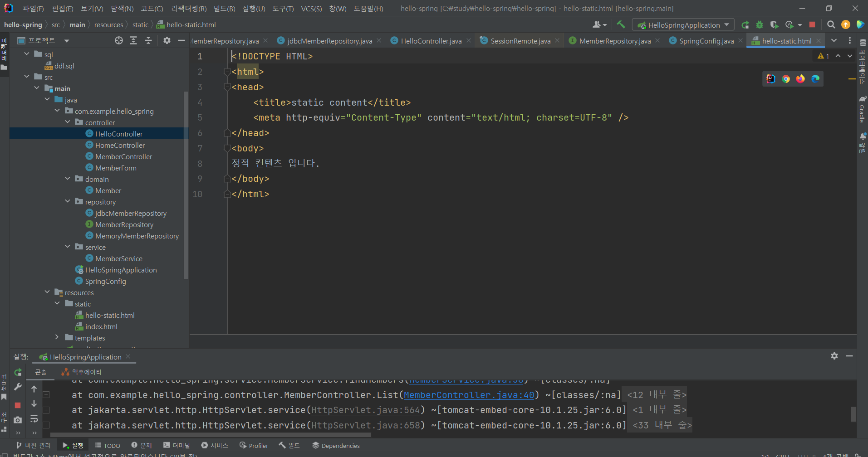Open the 버전 관리 tool window button
Viewport: 868px width, 457px height.
click(x=33, y=446)
